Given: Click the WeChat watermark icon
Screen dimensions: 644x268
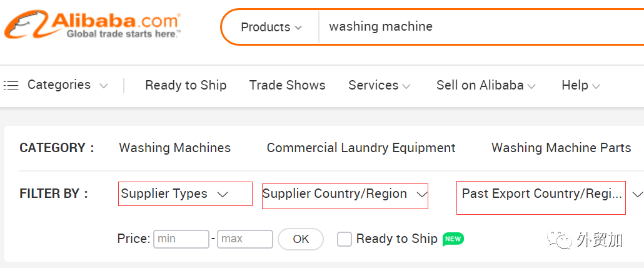Looking at the screenshot, I should pos(560,239).
